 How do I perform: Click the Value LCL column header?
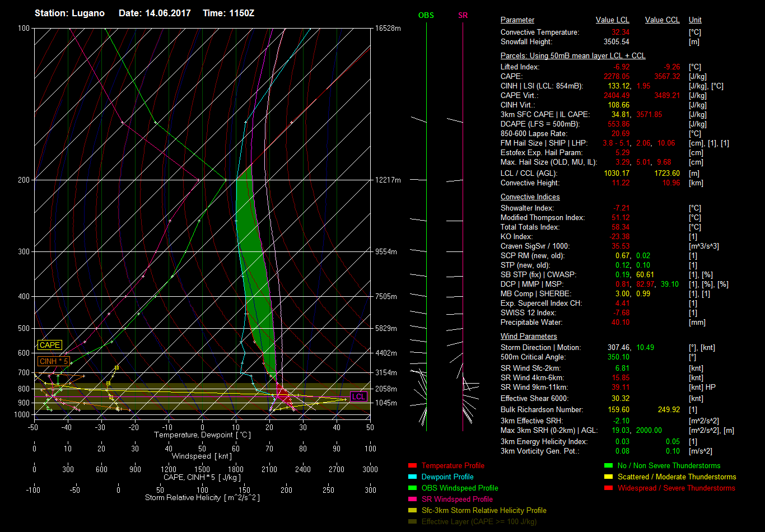click(x=613, y=20)
